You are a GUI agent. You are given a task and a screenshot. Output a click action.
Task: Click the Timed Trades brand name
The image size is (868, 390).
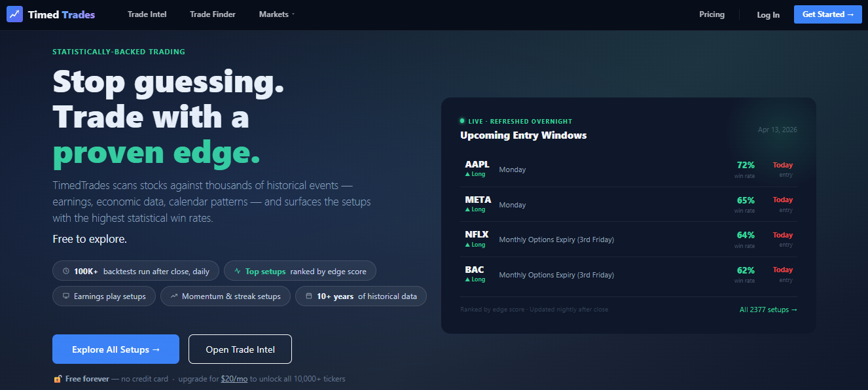tap(62, 14)
